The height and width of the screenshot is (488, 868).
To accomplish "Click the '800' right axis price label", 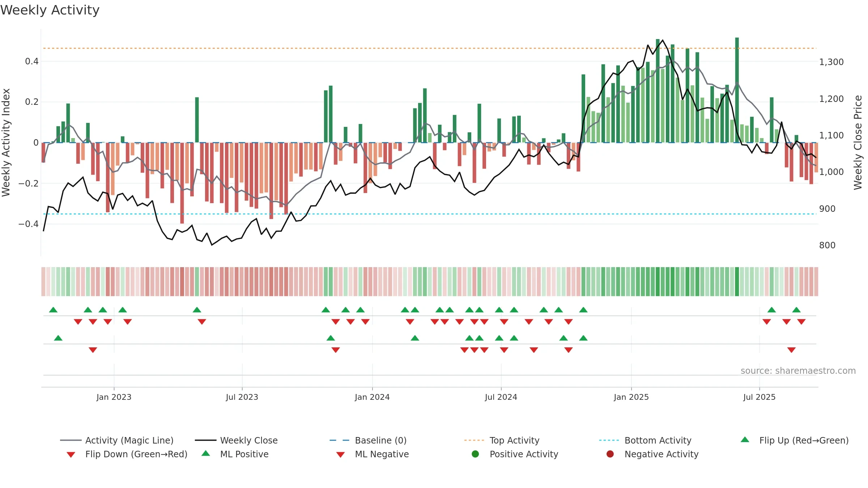I will [x=827, y=245].
